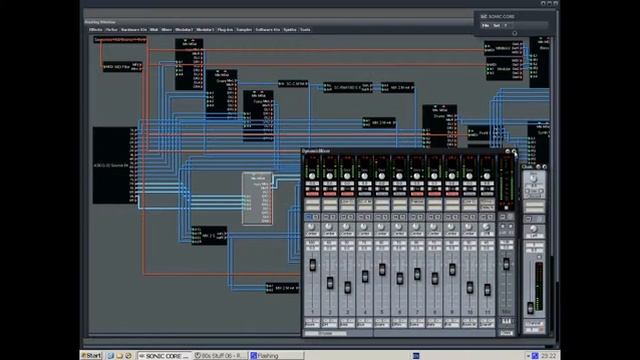640x360 pixels.
Task: Toggle the red mute button on channel 1
Action: [x=312, y=194]
